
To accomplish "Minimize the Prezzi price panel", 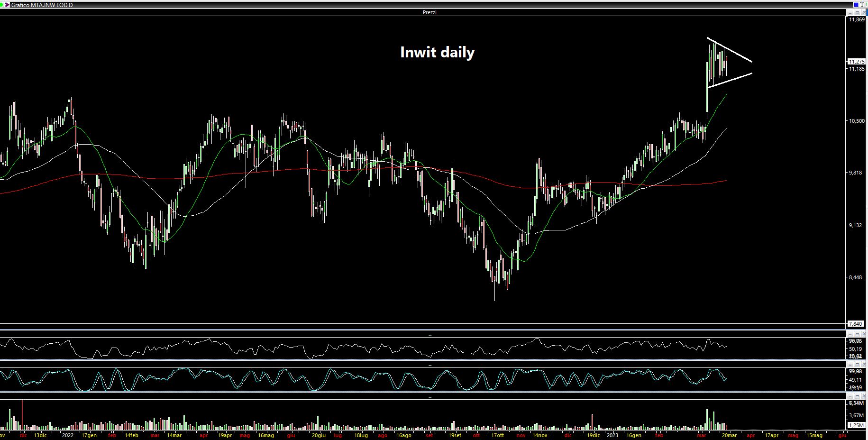I will [850, 12].
